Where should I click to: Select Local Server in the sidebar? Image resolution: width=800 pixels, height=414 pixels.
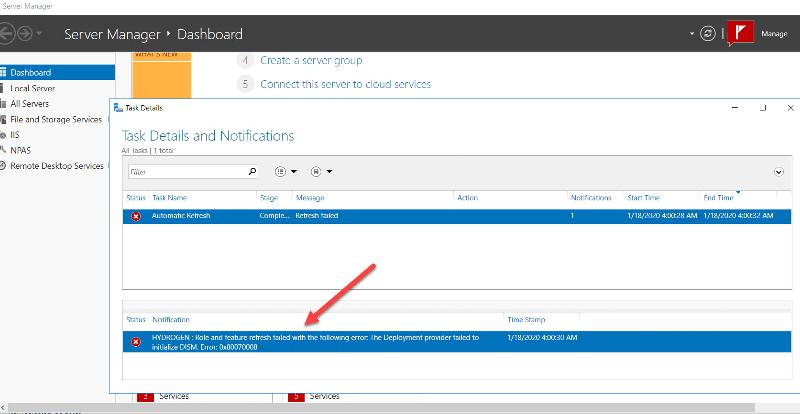click(32, 88)
